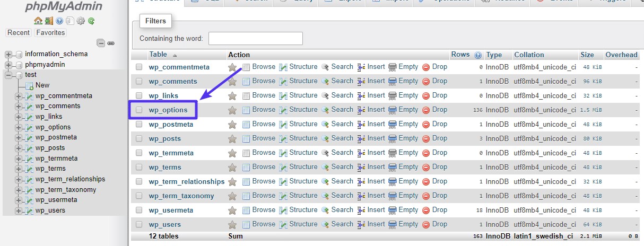The height and width of the screenshot is (246, 644).
Task: Select wp_usermeta row checkbox
Action: (139, 210)
